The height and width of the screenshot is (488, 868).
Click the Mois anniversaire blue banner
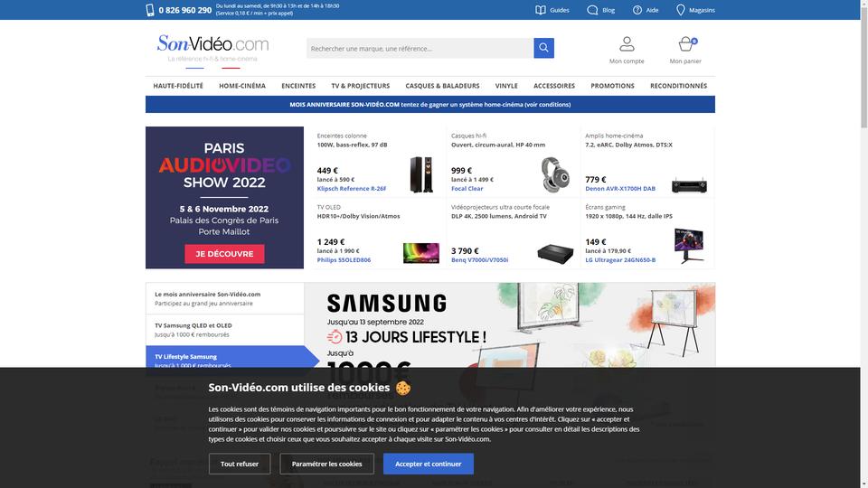(430, 104)
